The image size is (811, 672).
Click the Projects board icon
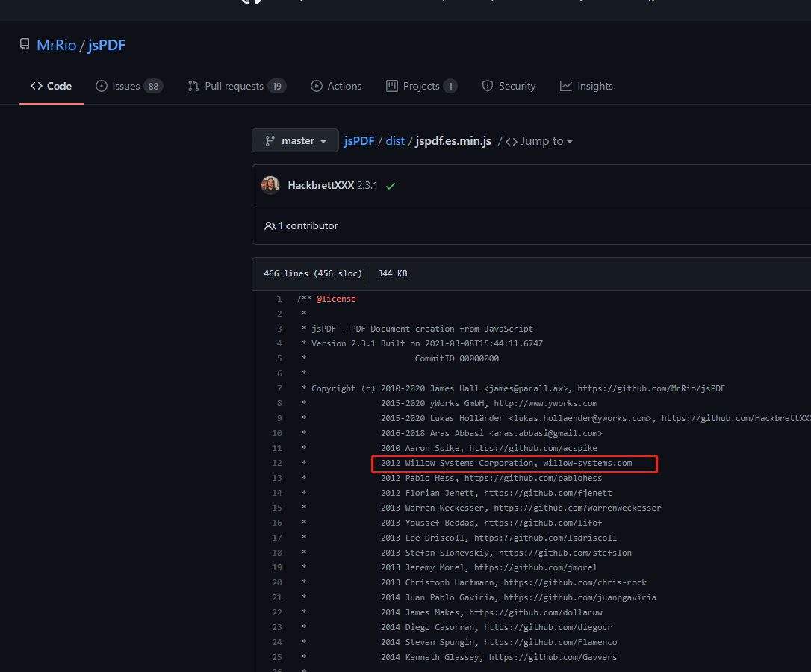(x=392, y=86)
